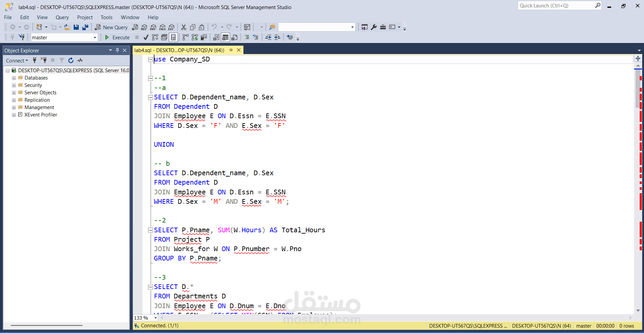This screenshot has height=333, width=644.
Task: Open the Activity Monitor icon in Object Explorer
Action: click(x=80, y=60)
